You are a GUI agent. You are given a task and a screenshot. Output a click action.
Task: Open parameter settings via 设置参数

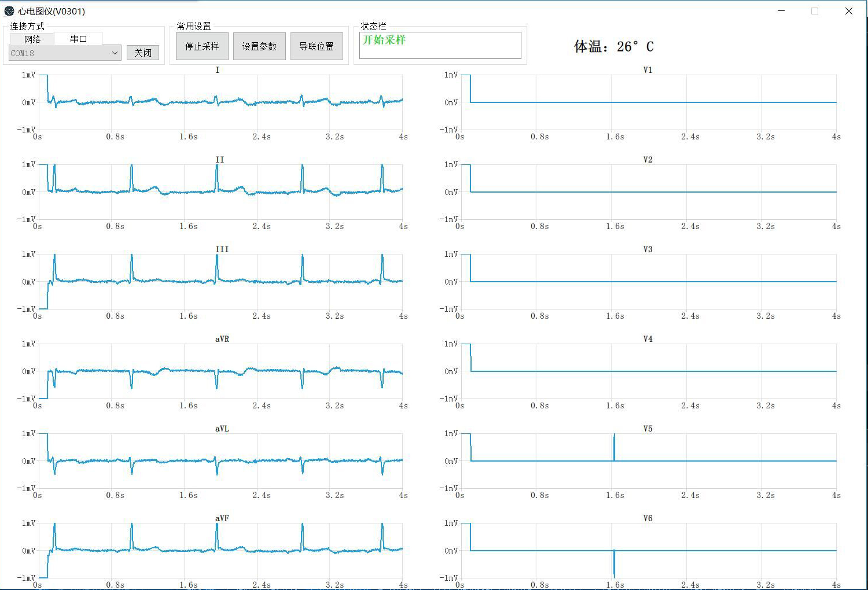(259, 46)
